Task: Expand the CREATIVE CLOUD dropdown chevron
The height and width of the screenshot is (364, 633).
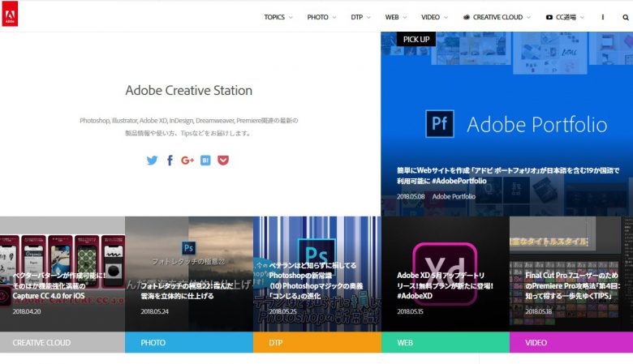Action: click(x=529, y=17)
